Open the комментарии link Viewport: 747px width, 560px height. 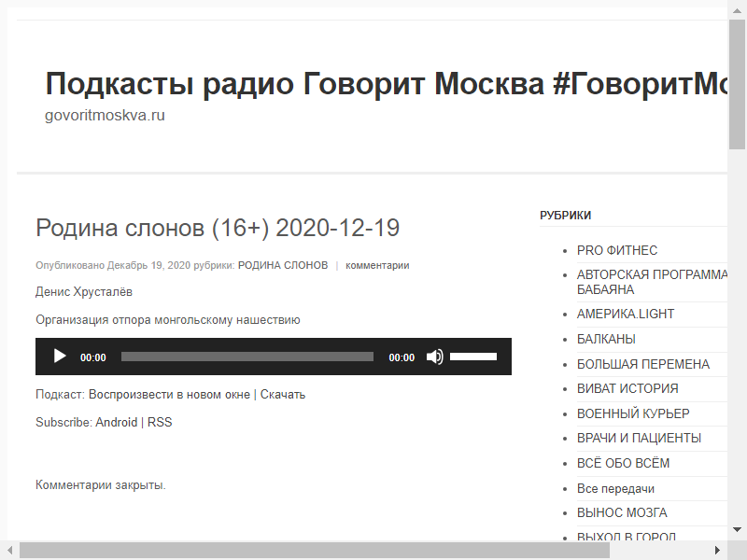click(x=377, y=265)
